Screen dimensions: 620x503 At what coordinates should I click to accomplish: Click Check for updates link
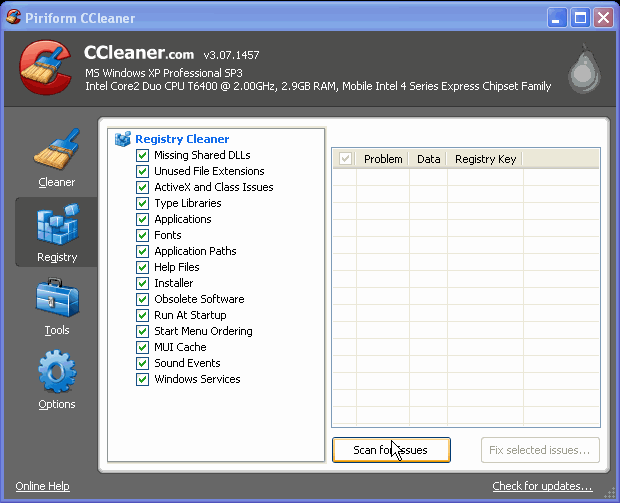pos(542,486)
